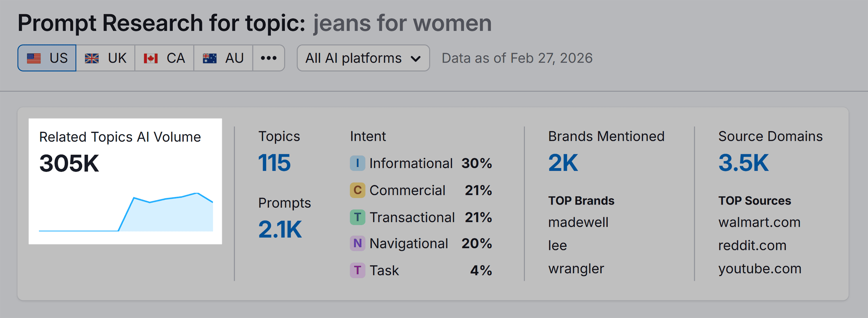Click the 2K Brands Mentioned number
The width and height of the screenshot is (868, 318).
tap(563, 163)
